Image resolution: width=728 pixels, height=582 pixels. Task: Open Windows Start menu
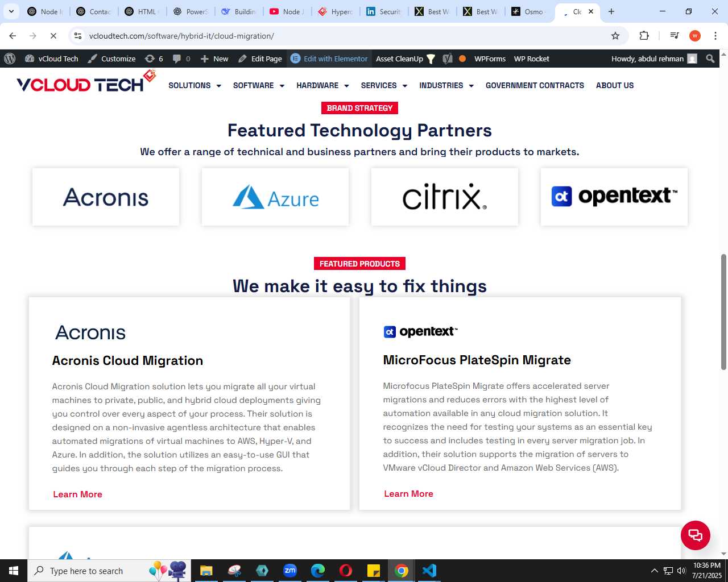[x=14, y=571]
